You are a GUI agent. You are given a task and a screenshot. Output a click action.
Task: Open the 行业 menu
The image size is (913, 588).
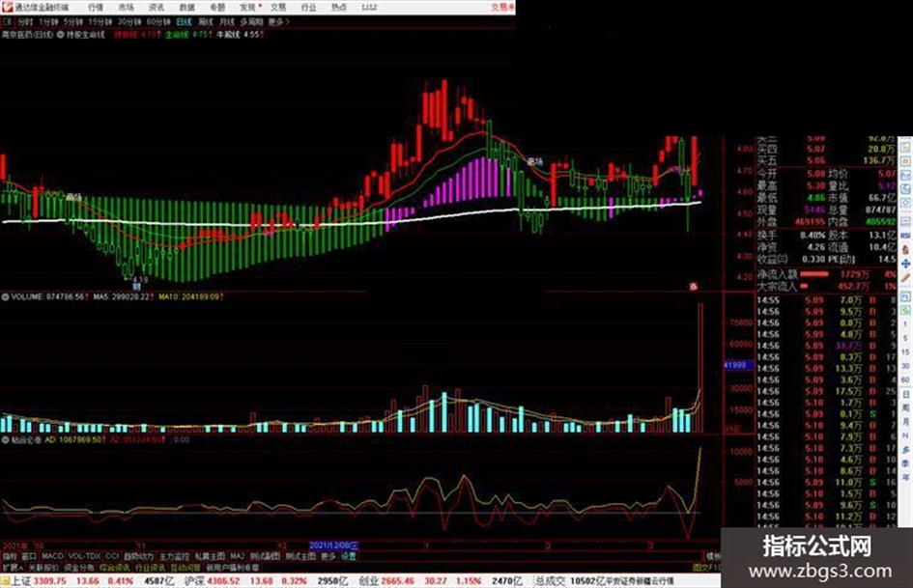coord(308,7)
